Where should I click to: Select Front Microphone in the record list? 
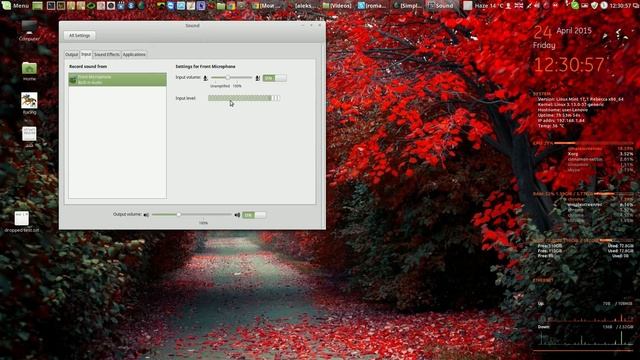118,79
